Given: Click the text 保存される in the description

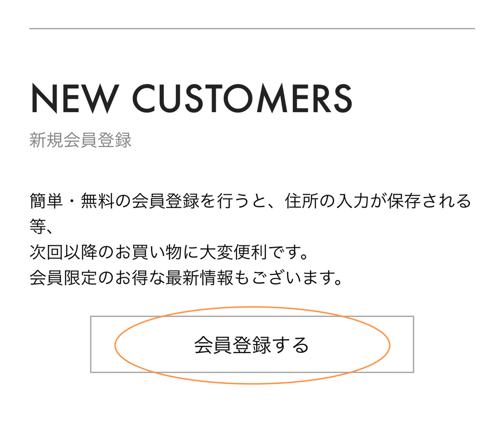Looking at the screenshot, I should [x=429, y=201].
